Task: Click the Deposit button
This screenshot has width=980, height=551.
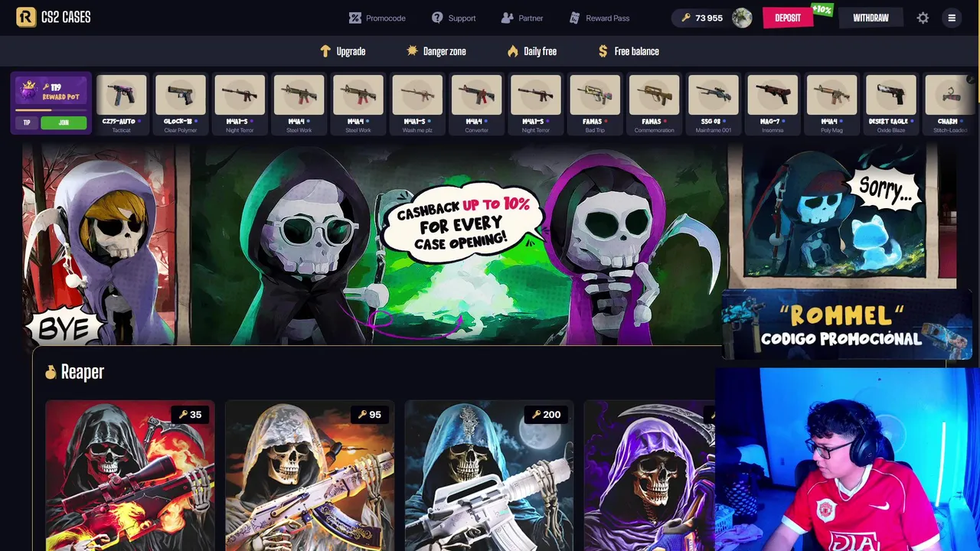Action: [x=787, y=18]
